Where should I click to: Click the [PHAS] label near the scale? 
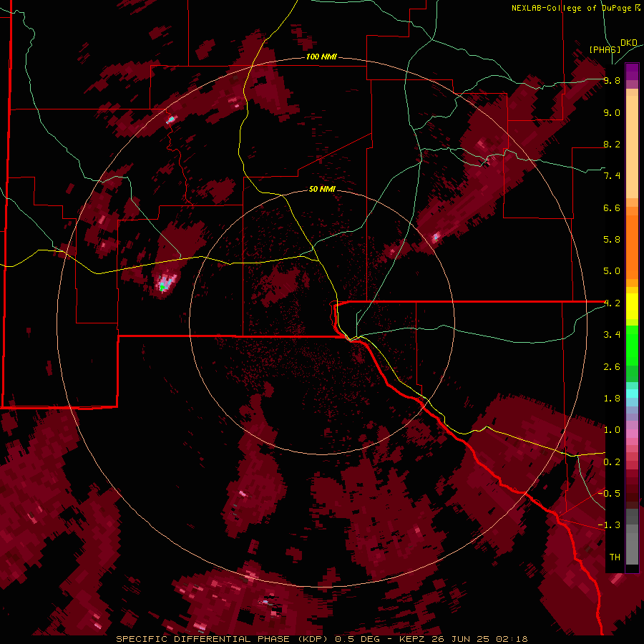605,49
